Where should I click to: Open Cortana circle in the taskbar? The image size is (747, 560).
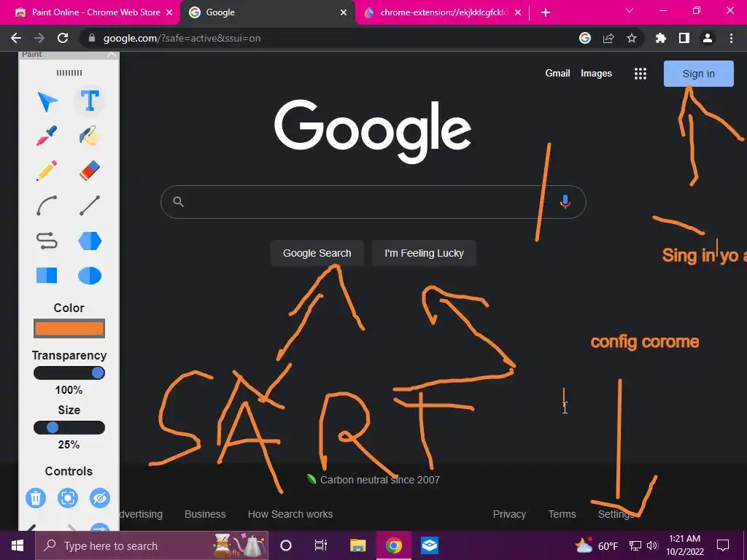286,545
